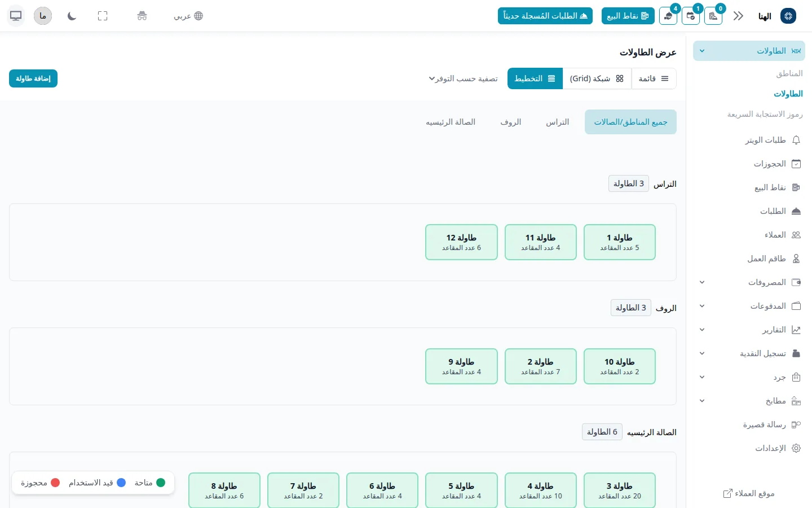Click الطلبات المُسجلة حديثاً button
This screenshot has width=812, height=508.
[545, 16]
